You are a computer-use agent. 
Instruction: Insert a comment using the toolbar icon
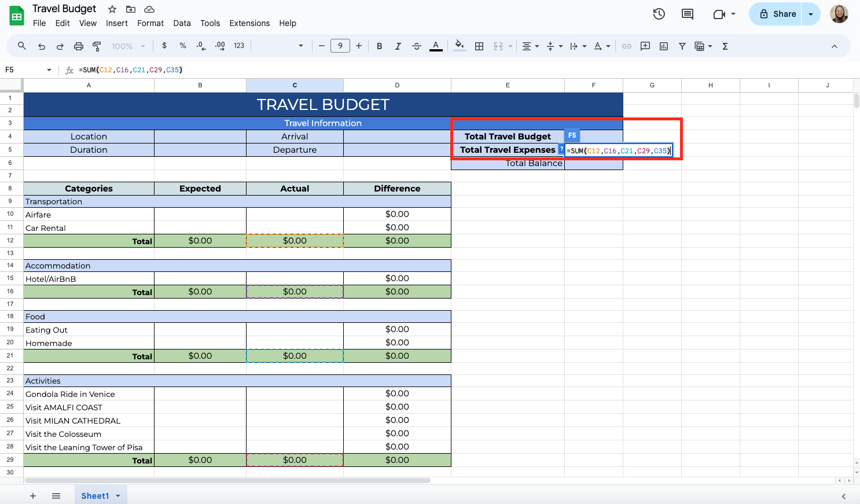tap(645, 46)
